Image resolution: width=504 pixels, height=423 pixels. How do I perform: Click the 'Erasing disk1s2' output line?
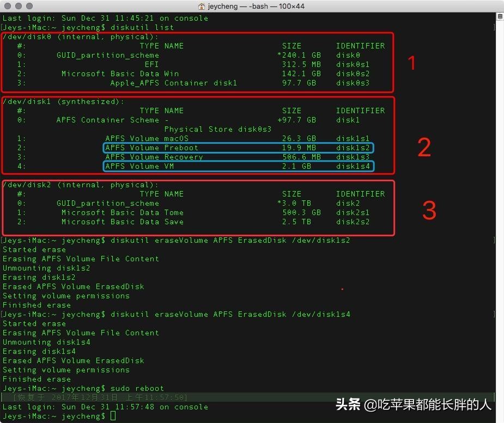pyautogui.click(x=39, y=278)
